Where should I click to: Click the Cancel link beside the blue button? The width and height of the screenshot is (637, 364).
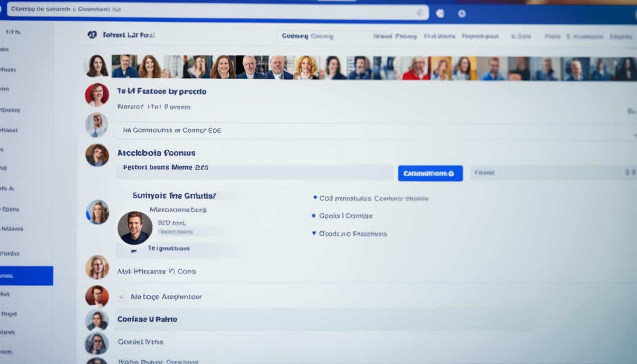pos(484,173)
